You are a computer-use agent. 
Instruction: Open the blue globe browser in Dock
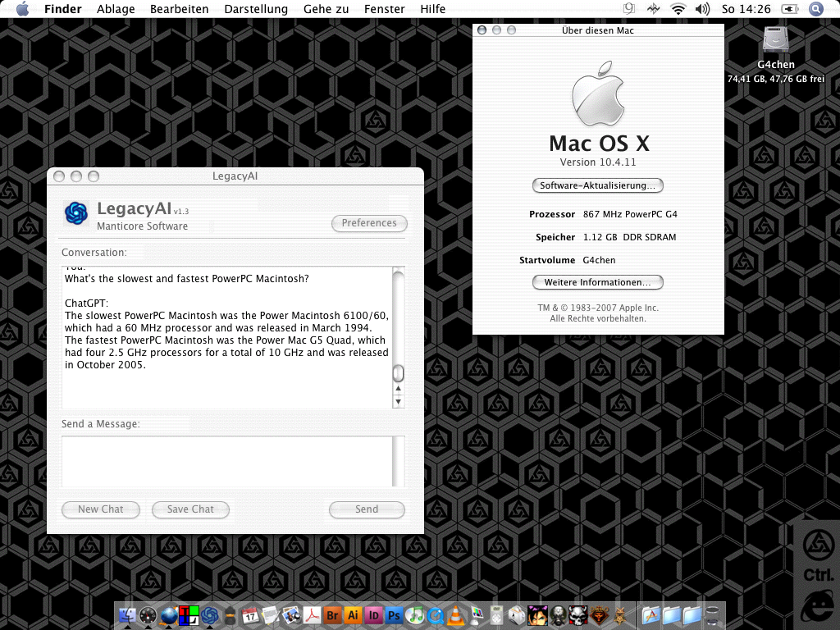tap(169, 615)
